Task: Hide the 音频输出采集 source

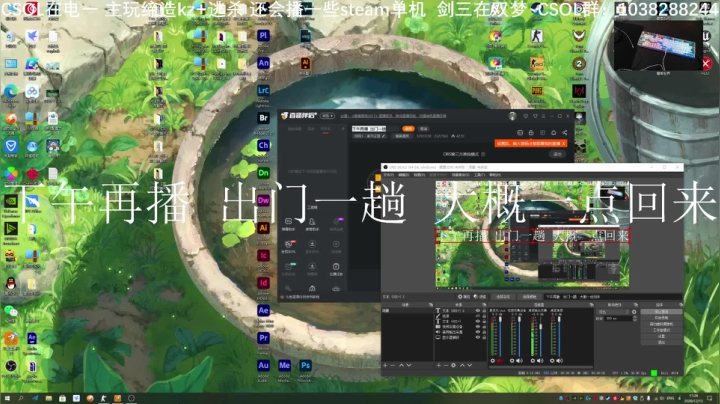Action: [478, 332]
